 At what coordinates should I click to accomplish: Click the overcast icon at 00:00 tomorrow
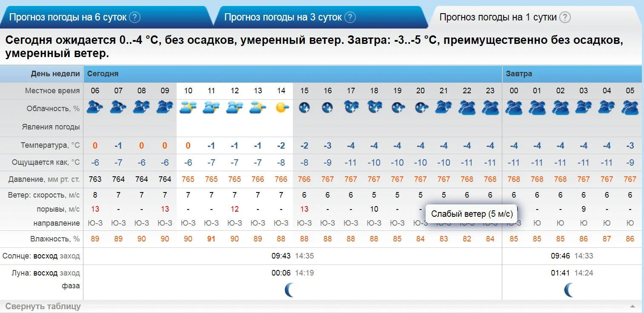pos(514,107)
